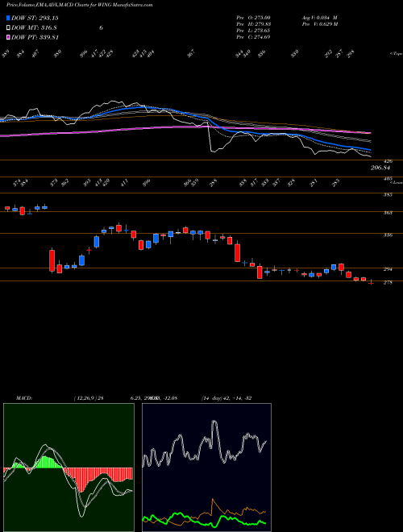Image resolution: width=403 pixels, height=532 pixels.
Task: Click the 206.84 price label
Action: (381, 168)
